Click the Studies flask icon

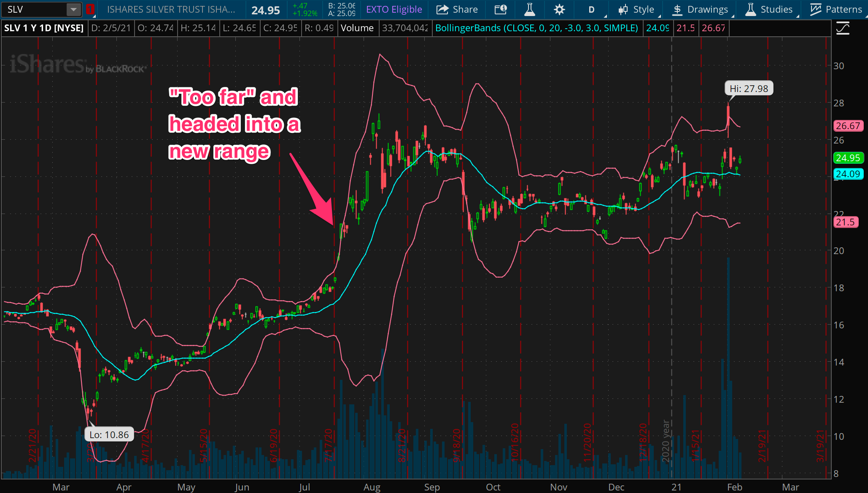(750, 9)
